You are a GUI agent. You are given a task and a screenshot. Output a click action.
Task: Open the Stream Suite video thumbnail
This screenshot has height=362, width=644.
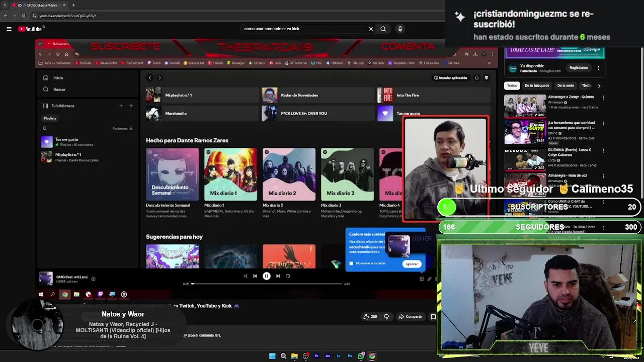point(525,133)
